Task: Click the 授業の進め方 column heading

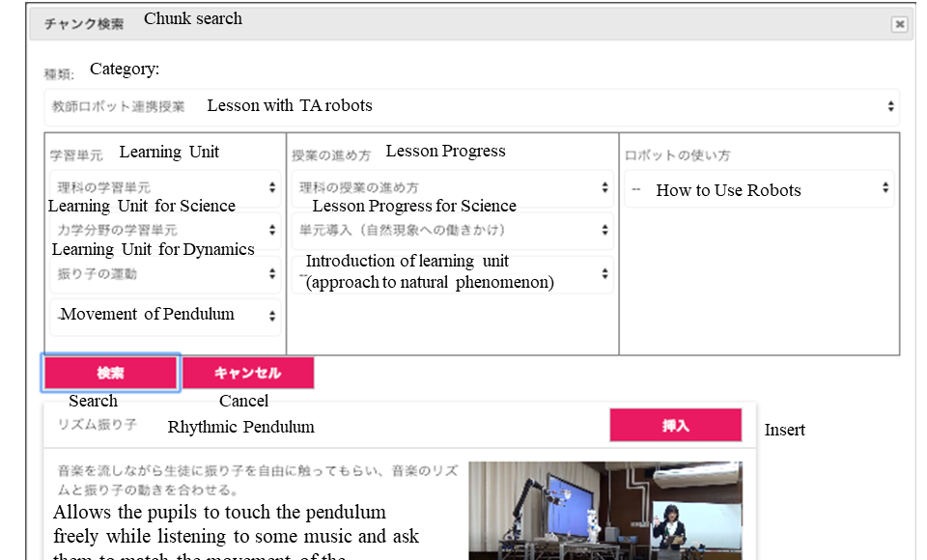Action: [330, 154]
